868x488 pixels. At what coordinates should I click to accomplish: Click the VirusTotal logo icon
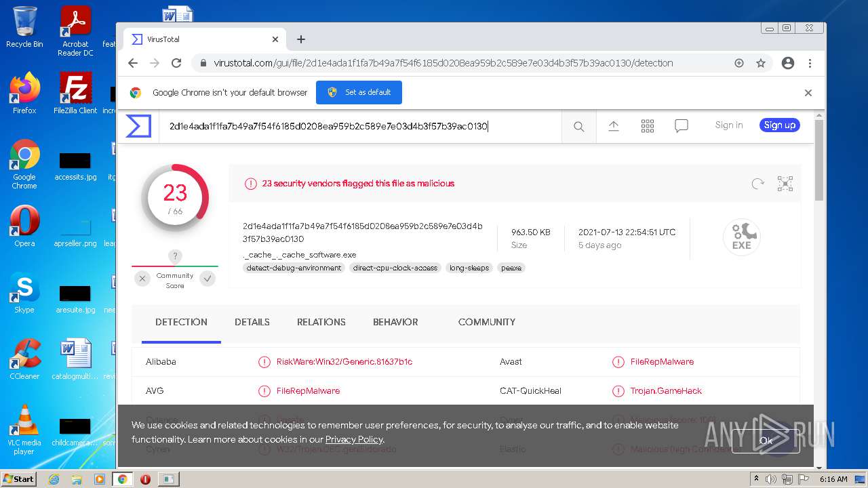pos(138,126)
